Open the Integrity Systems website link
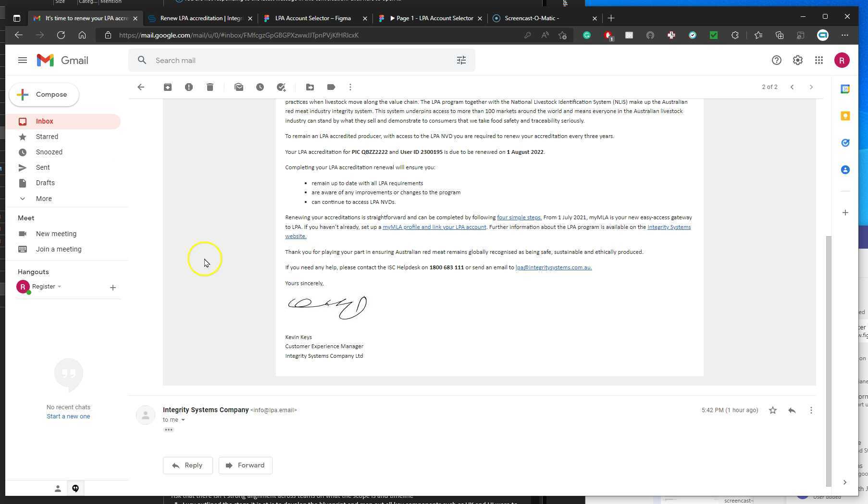 click(669, 227)
